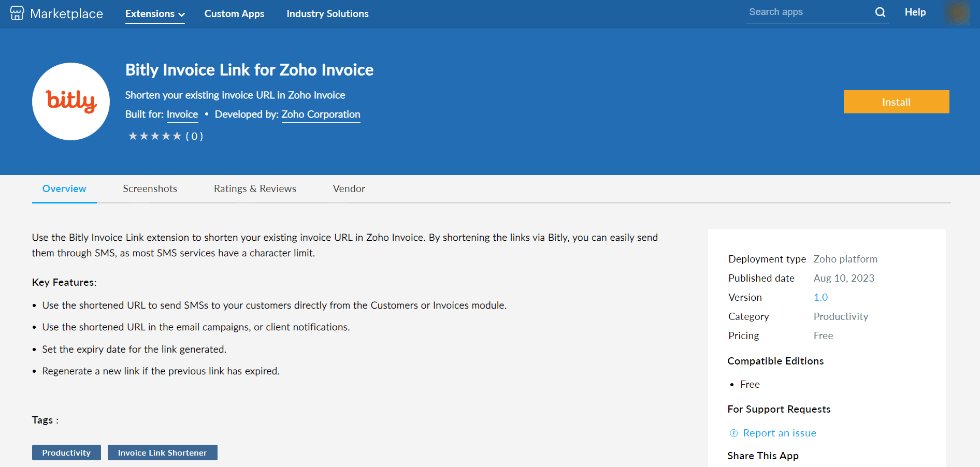Image resolution: width=980 pixels, height=467 pixels.
Task: Open Custom Apps menu item
Action: click(234, 14)
